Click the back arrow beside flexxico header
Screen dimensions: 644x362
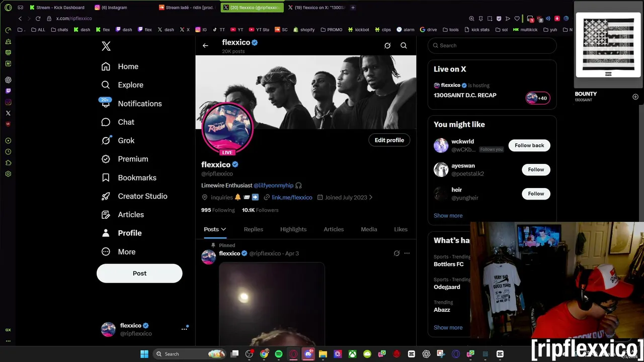click(x=205, y=46)
